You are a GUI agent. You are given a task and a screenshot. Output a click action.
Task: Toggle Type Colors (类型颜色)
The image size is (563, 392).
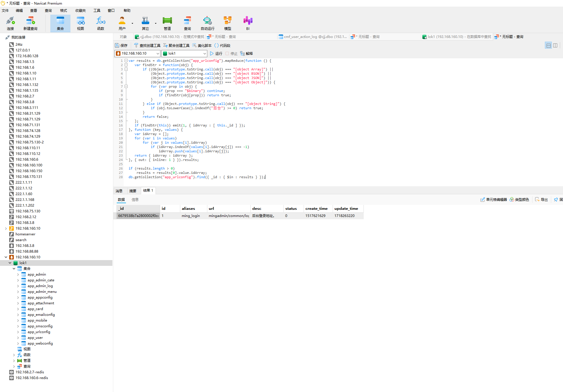pos(519,199)
